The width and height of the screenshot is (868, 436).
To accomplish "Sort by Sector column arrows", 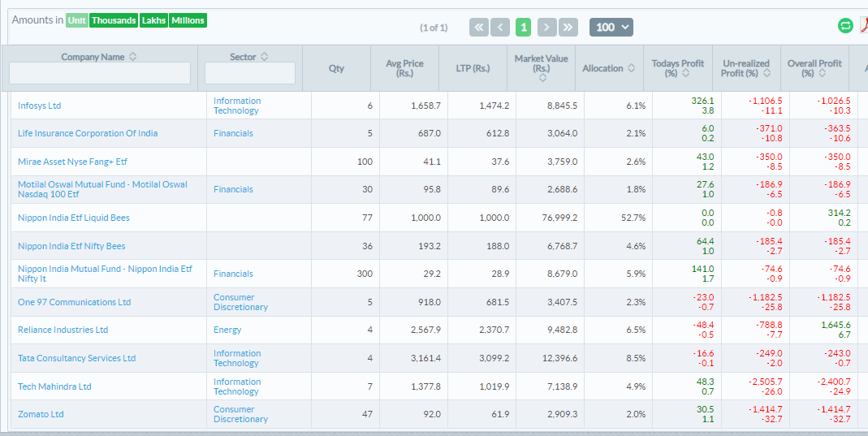I will pyautogui.click(x=264, y=57).
